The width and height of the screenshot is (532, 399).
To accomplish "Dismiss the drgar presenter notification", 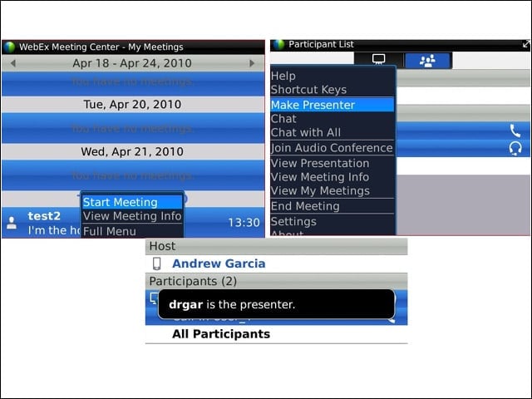I will tap(277, 304).
